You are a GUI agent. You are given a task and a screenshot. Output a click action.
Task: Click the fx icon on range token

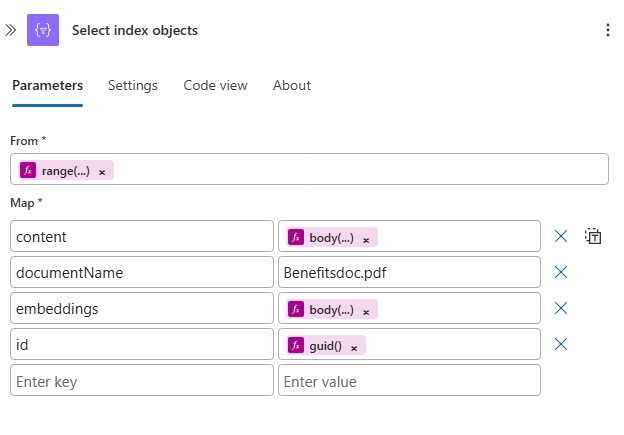(x=28, y=170)
